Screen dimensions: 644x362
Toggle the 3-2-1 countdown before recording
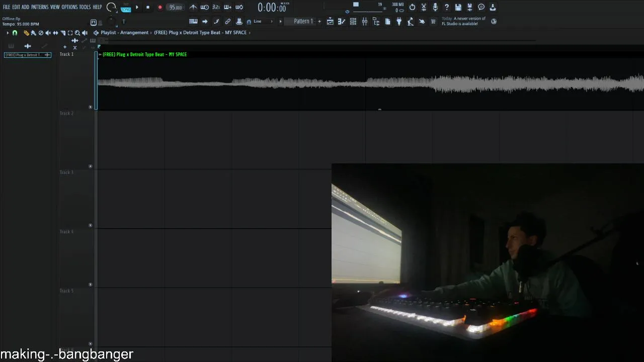coord(216,7)
